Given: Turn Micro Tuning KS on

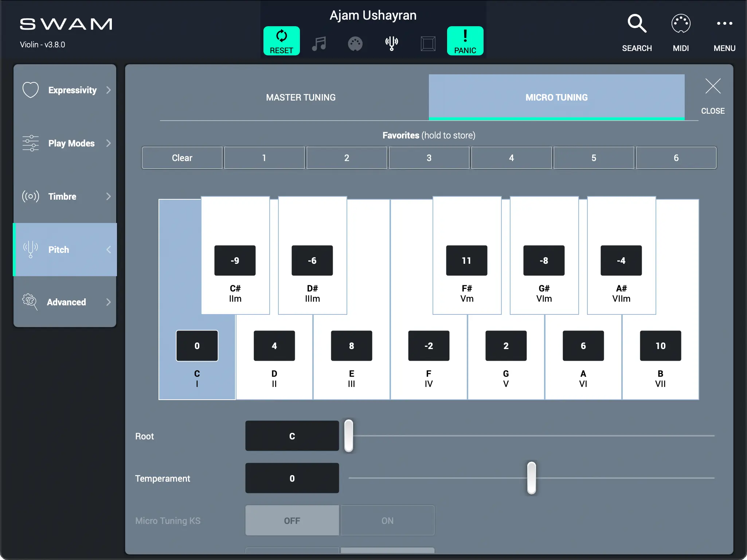Looking at the screenshot, I should click(x=387, y=520).
